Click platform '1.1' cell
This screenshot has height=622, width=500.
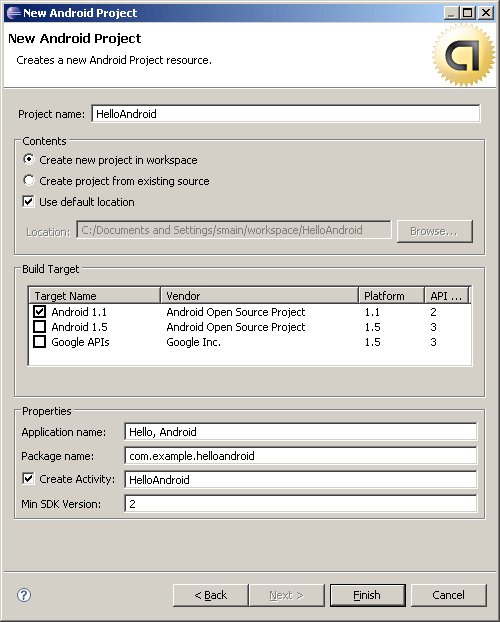372,312
